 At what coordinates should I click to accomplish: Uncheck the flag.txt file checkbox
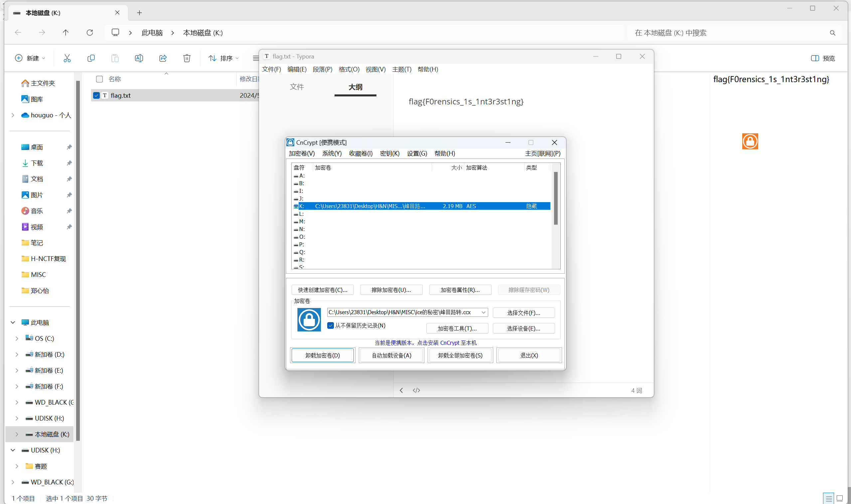coord(96,95)
